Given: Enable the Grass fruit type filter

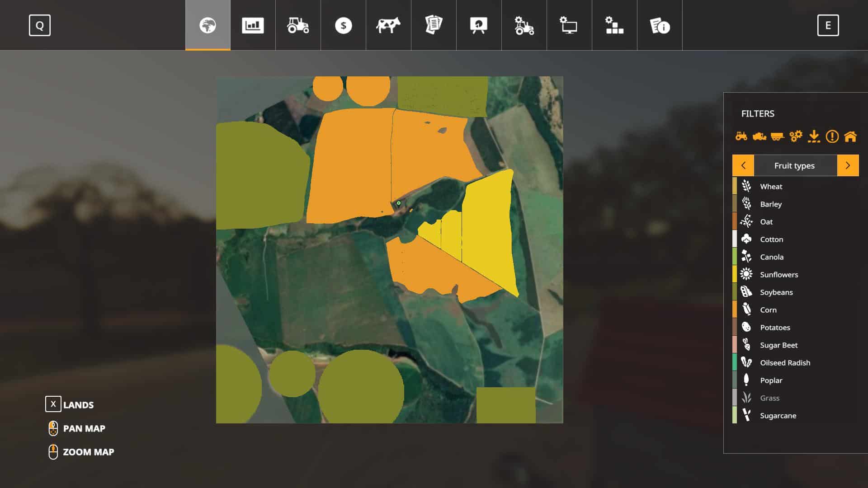Looking at the screenshot, I should [769, 398].
